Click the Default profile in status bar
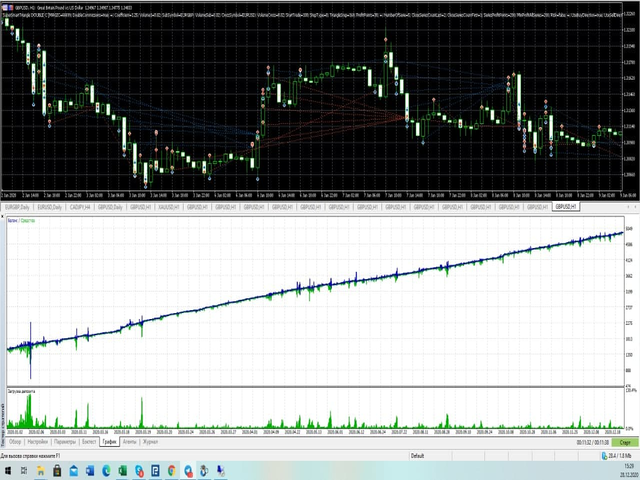This screenshot has height=480, width=640. point(417,456)
